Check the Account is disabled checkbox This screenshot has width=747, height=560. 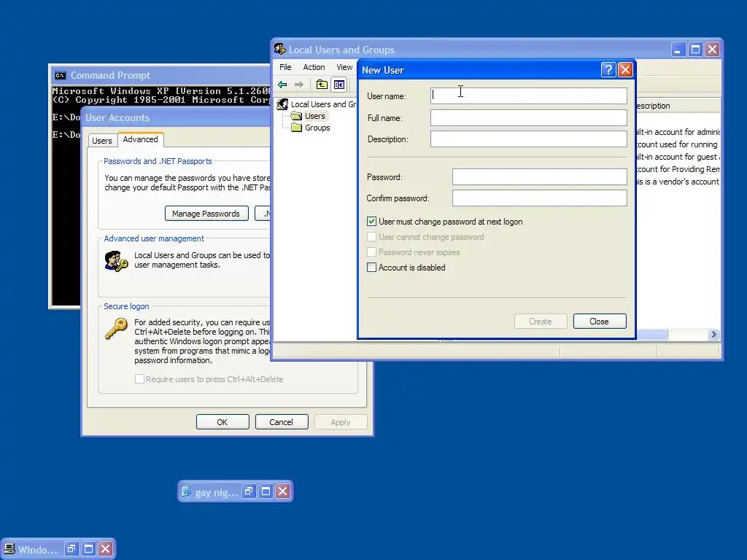tap(371, 267)
